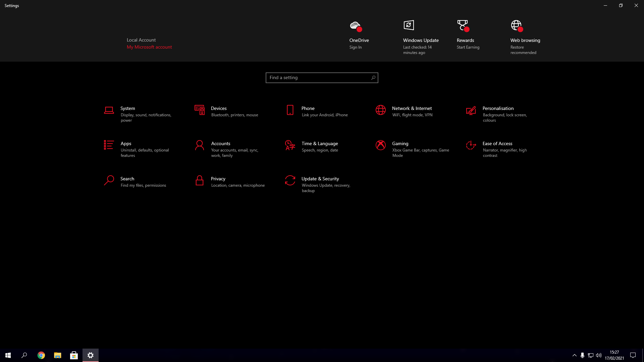Click the Rewards medal icon
644x362 pixels.
(x=463, y=25)
